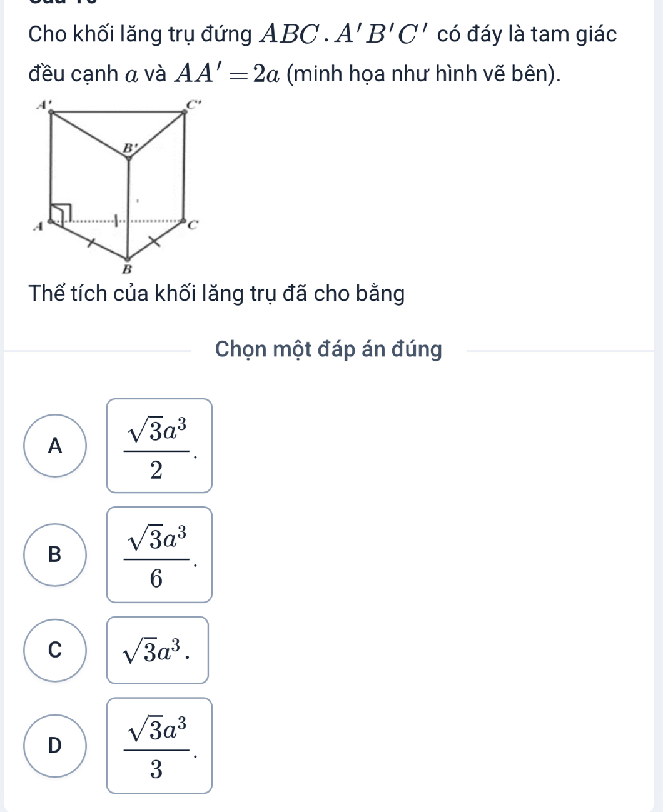Screen dimensions: 663x812
Task: Click the right-angle marker near vertex A
Action: [61, 213]
